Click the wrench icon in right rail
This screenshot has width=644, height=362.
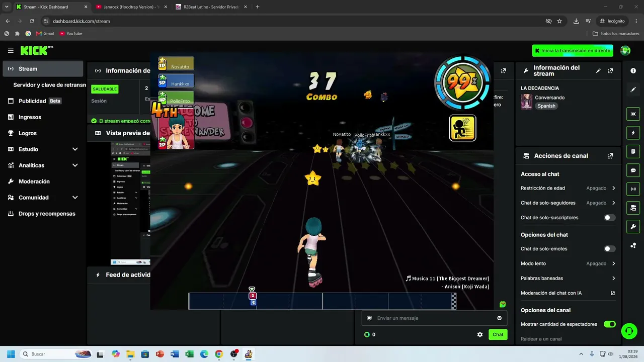[633, 226]
